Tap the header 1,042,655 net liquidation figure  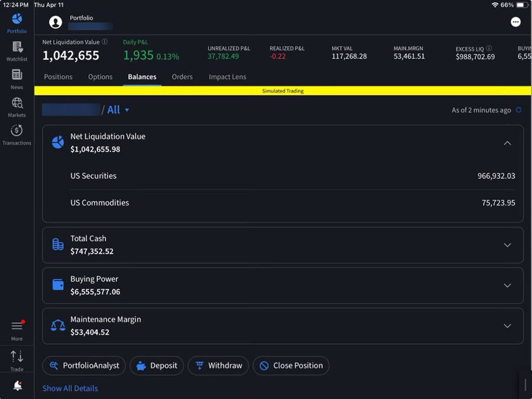click(70, 56)
